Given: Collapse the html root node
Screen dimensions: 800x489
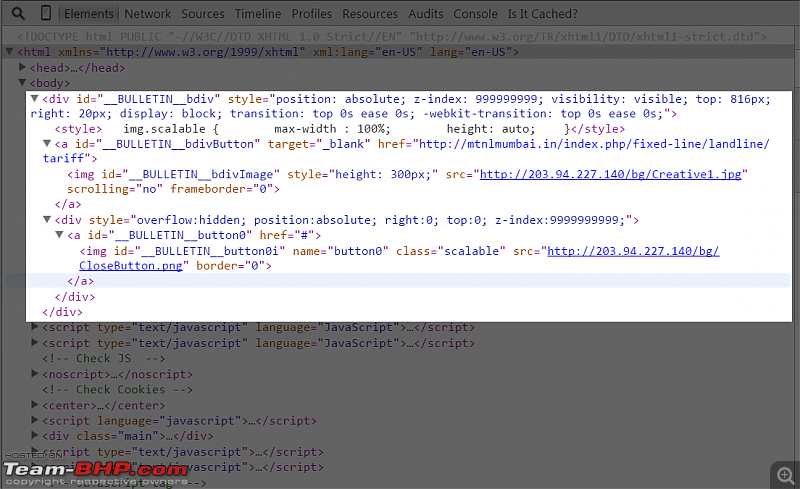Looking at the screenshot, I should (x=9, y=52).
